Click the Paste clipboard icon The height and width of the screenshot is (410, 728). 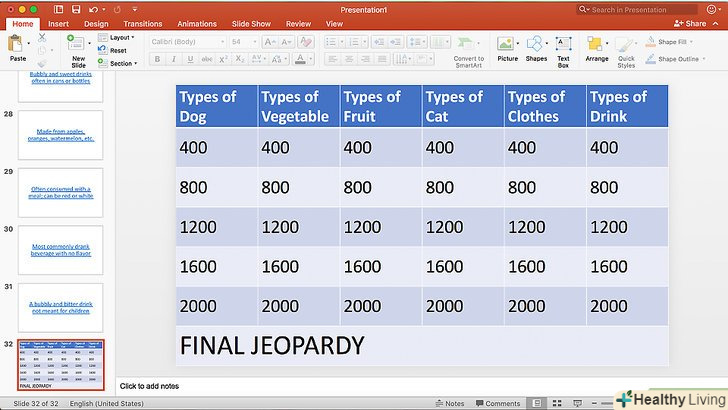15,44
